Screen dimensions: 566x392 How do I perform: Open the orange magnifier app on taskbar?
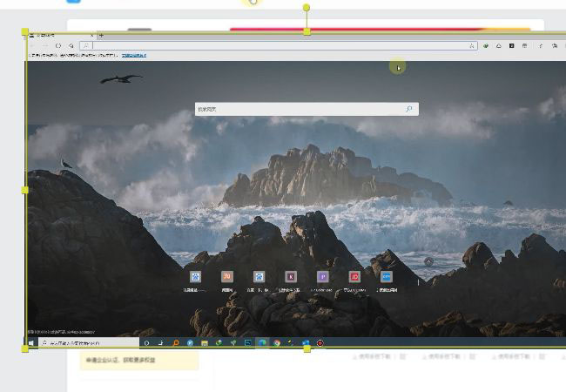[175, 343]
